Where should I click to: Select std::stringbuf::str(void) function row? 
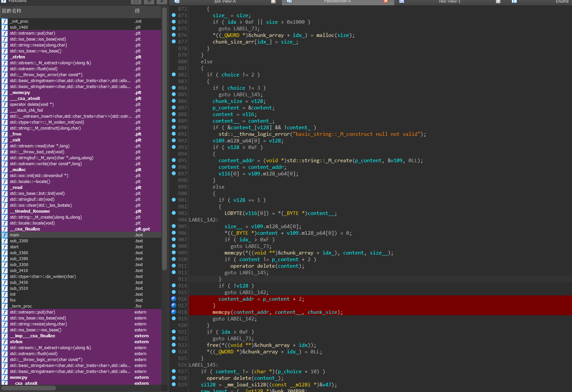click(x=81, y=199)
